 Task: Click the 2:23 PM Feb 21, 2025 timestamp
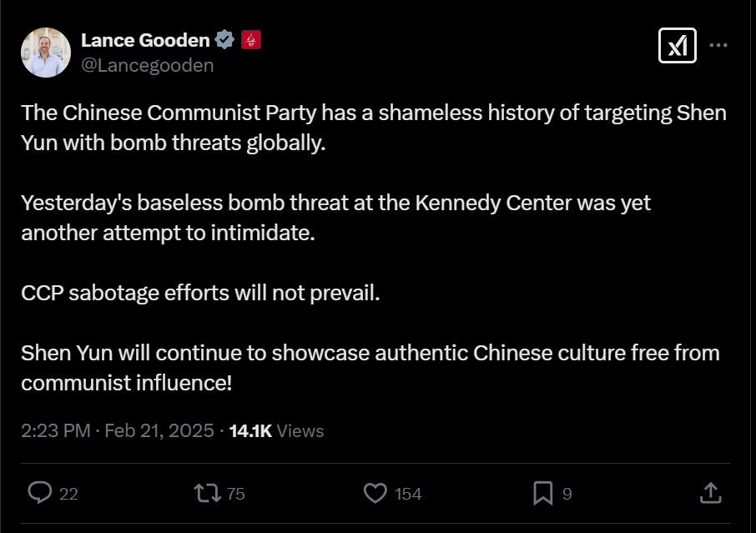[117, 430]
